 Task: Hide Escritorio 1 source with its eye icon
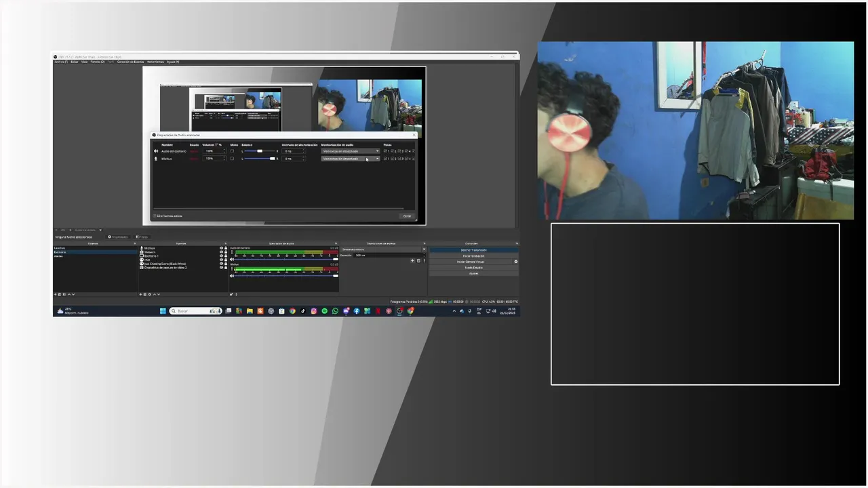click(x=221, y=256)
